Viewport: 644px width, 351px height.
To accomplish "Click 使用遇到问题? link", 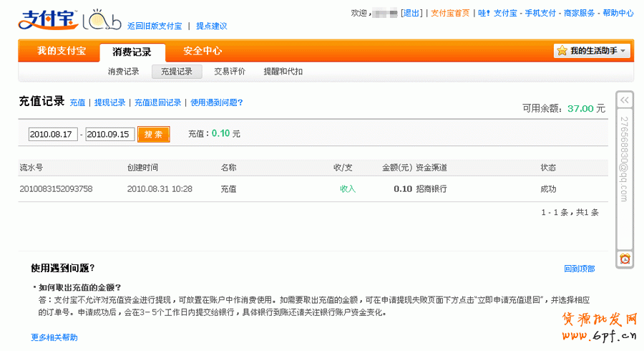I will (216, 102).
